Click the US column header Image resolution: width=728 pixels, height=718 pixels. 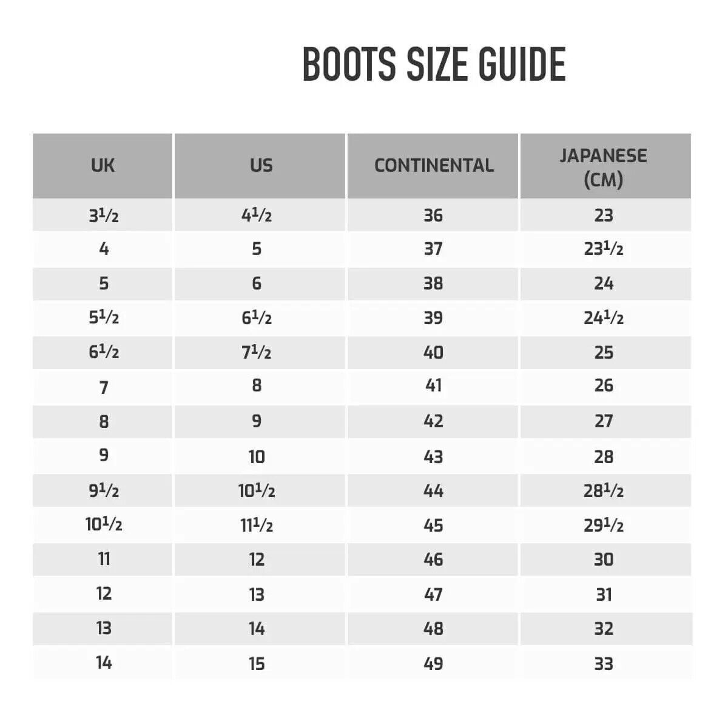(261, 165)
